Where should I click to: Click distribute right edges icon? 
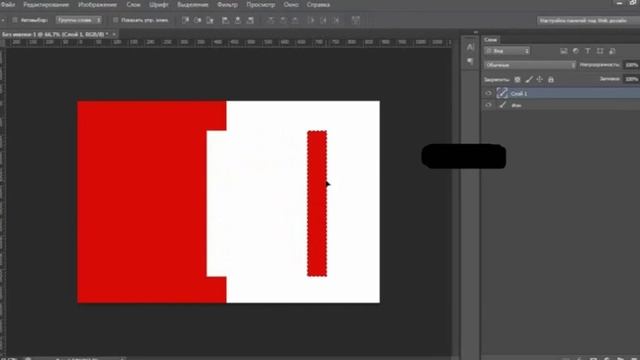[x=336, y=20]
